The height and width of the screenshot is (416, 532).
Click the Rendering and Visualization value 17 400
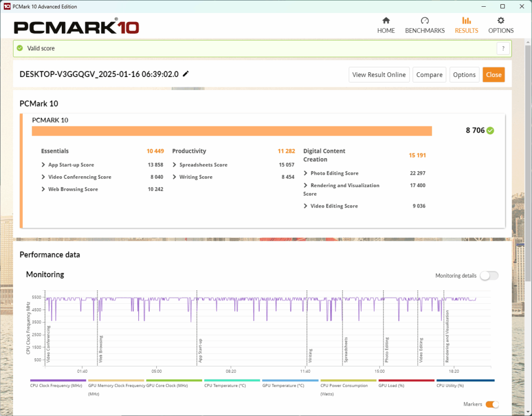[417, 186]
